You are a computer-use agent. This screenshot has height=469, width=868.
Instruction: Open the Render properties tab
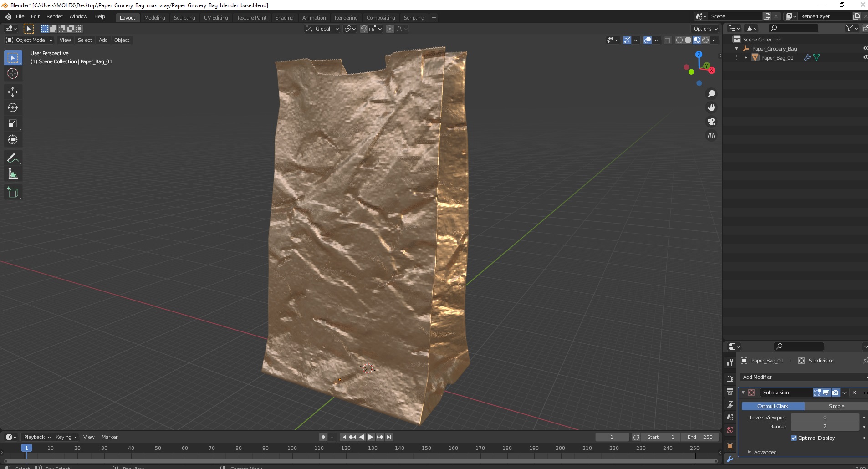[x=730, y=378]
